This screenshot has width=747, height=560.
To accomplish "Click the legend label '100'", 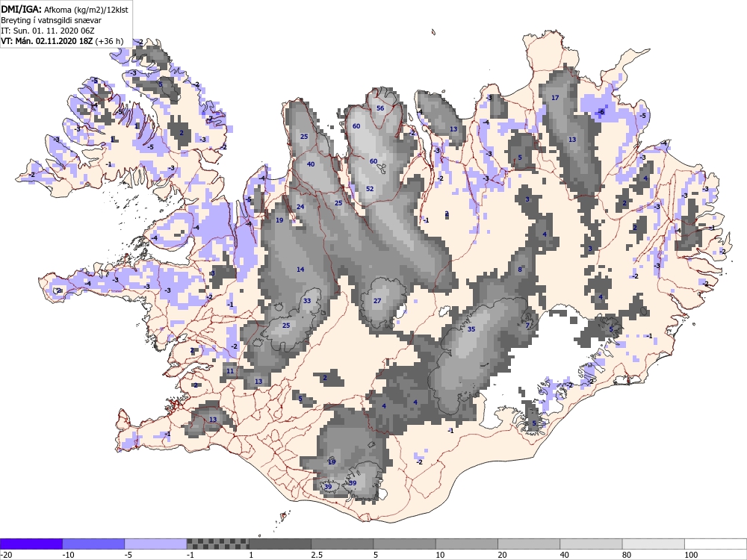I will [691, 555].
